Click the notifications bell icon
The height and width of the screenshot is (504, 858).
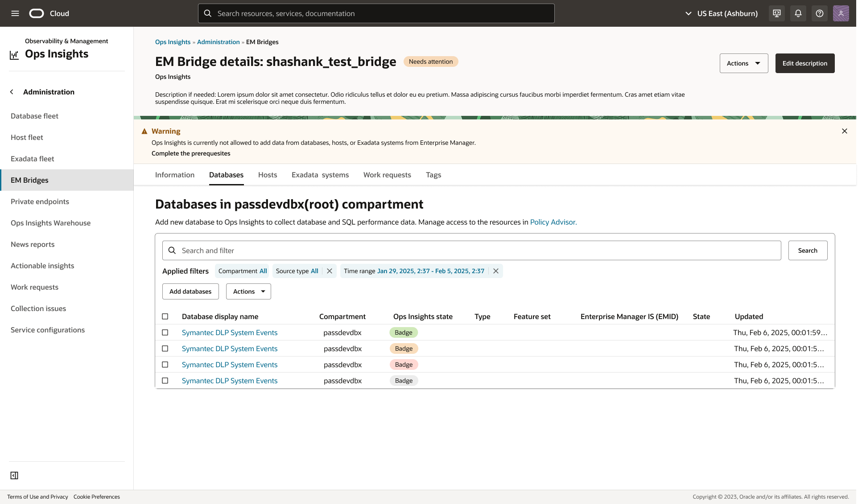pyautogui.click(x=798, y=13)
